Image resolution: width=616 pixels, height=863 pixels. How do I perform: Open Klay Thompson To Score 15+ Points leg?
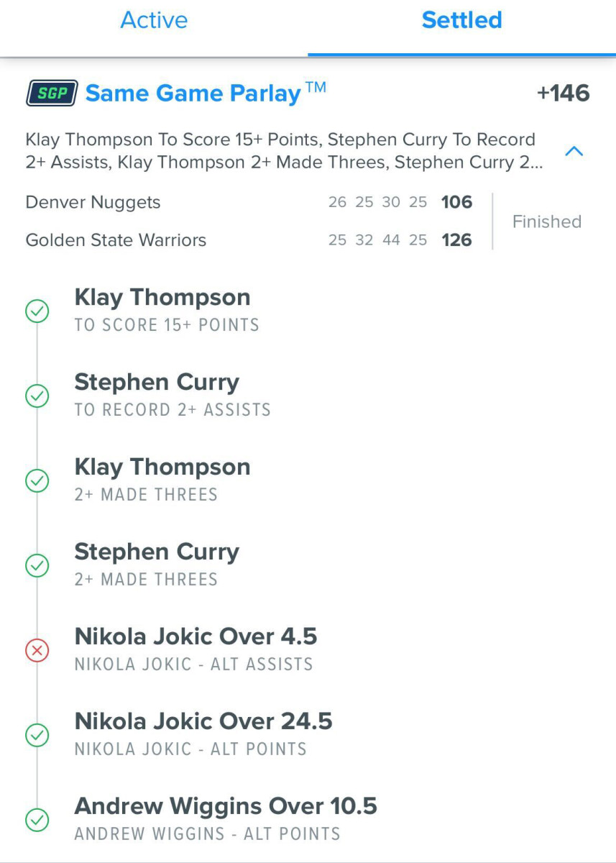[x=162, y=298]
